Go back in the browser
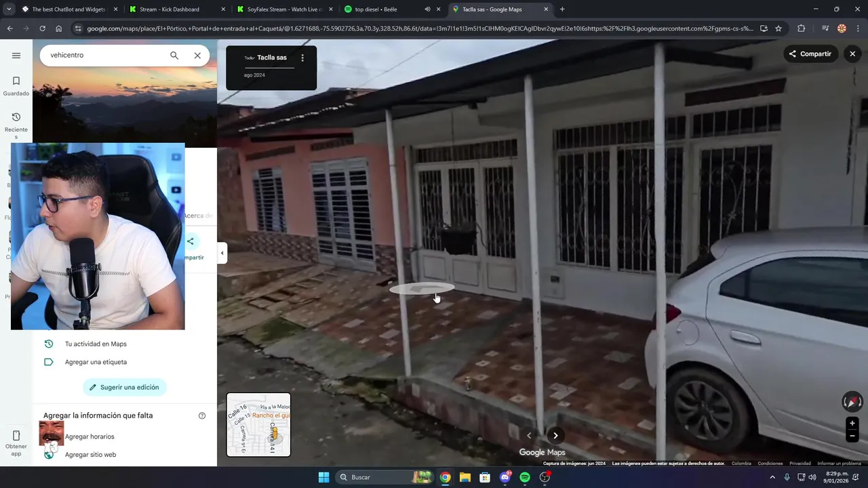The width and height of the screenshot is (868, 488). coord(9,28)
